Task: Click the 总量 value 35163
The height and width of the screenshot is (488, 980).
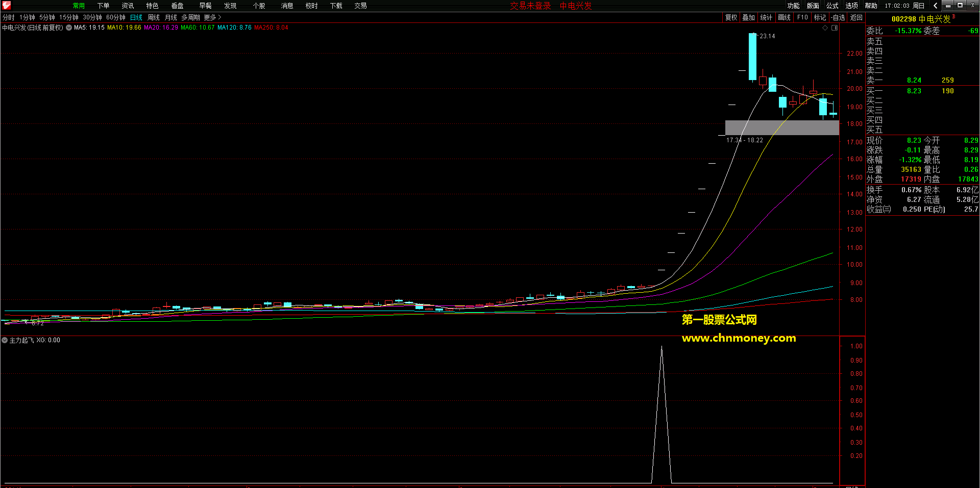Action: click(911, 169)
